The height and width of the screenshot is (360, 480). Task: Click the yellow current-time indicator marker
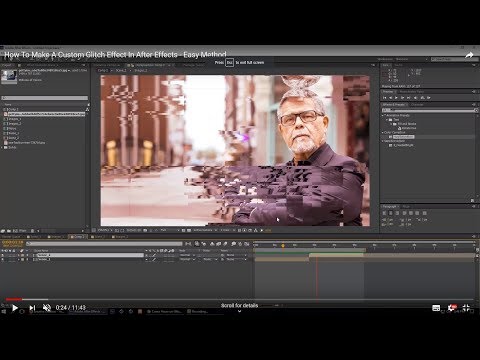pos(283,246)
